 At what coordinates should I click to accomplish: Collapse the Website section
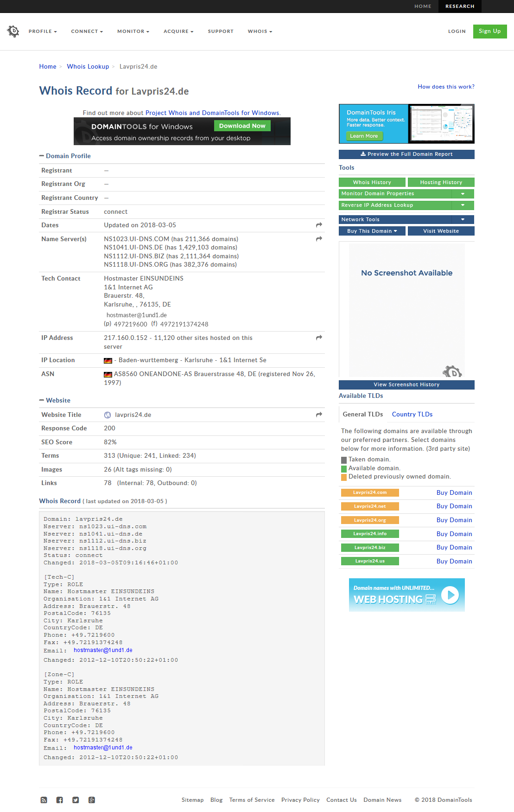click(x=55, y=401)
